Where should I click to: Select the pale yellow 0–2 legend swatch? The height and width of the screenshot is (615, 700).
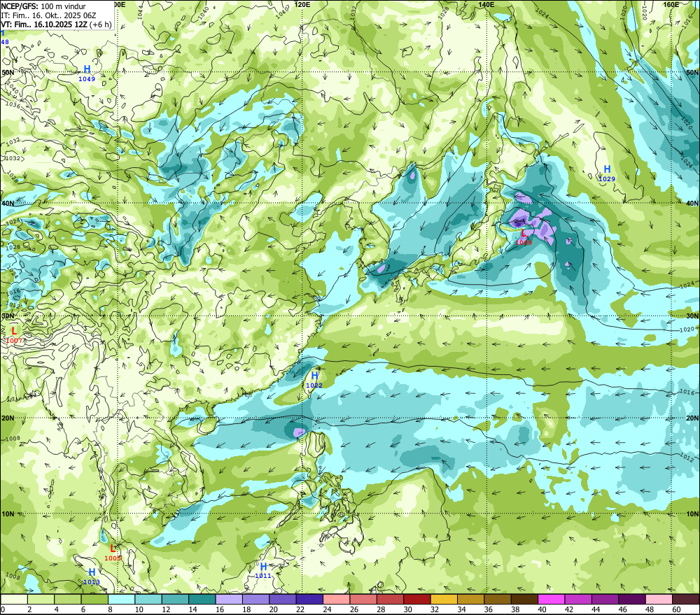[x=14, y=599]
